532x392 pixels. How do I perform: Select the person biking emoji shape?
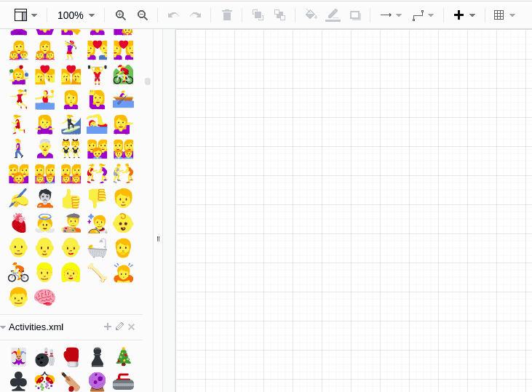coord(18,273)
